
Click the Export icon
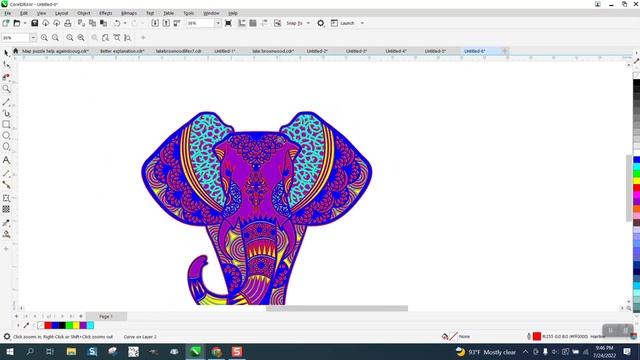(x=166, y=23)
